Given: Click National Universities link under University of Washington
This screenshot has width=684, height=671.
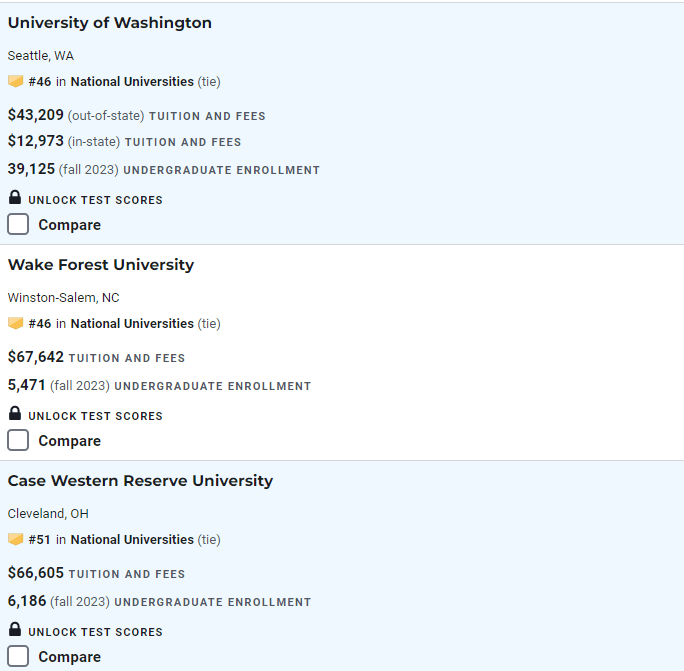Looking at the screenshot, I should click(x=132, y=82).
